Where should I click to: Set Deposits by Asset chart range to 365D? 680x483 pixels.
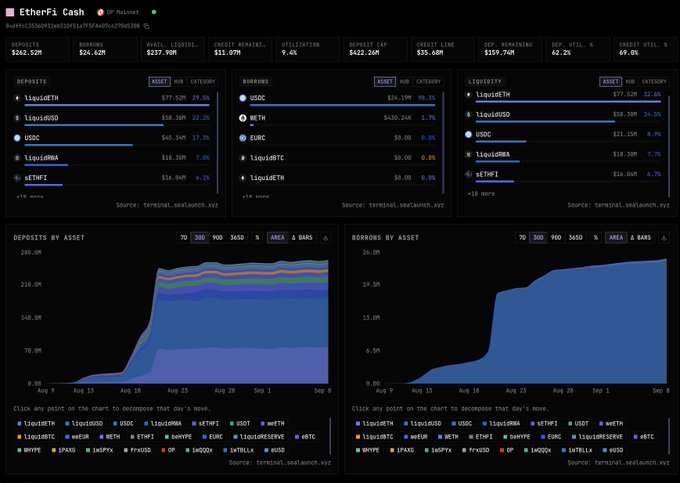pyautogui.click(x=237, y=238)
